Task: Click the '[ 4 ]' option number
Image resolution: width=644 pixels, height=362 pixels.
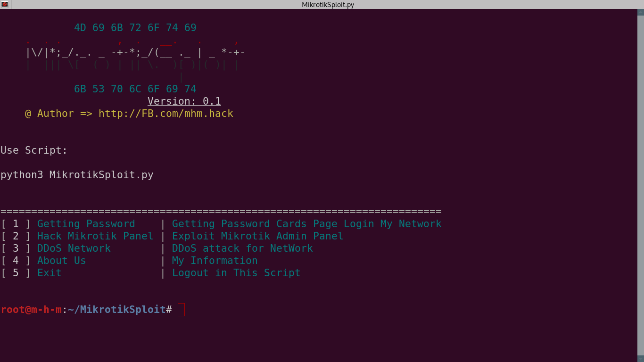Action: point(16,261)
